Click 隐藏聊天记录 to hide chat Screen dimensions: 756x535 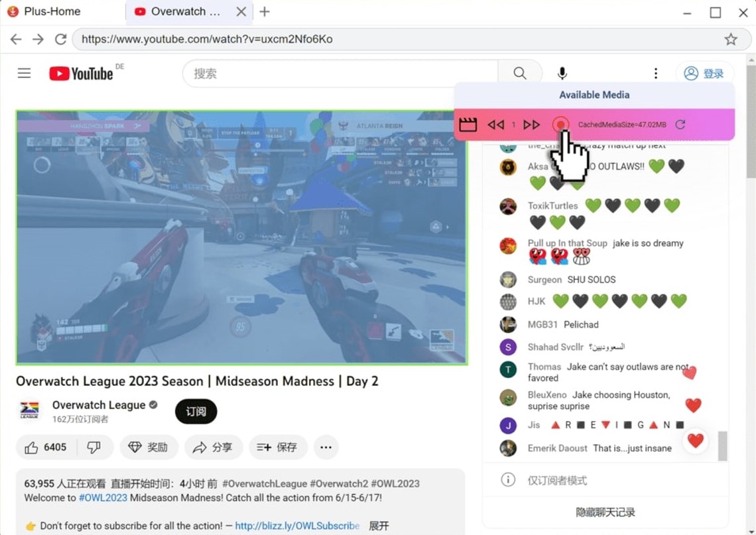click(x=605, y=512)
